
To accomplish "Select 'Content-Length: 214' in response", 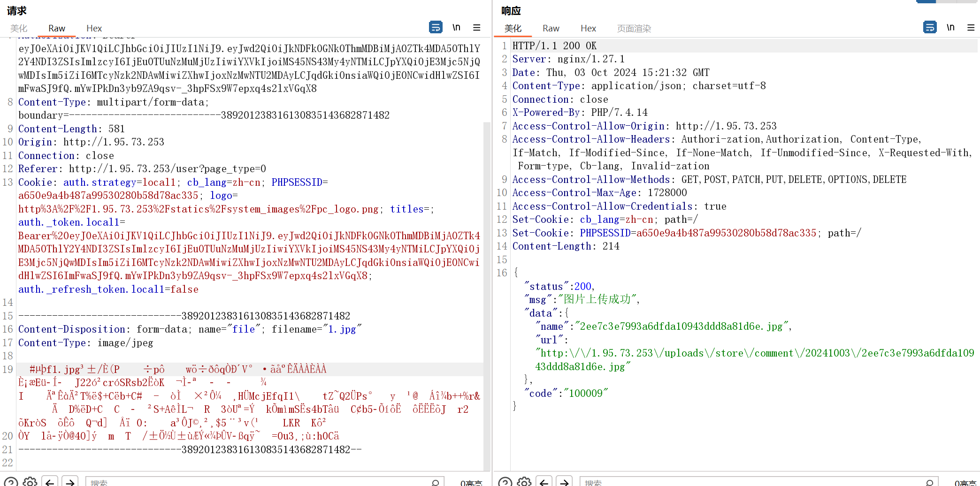I will tap(566, 246).
